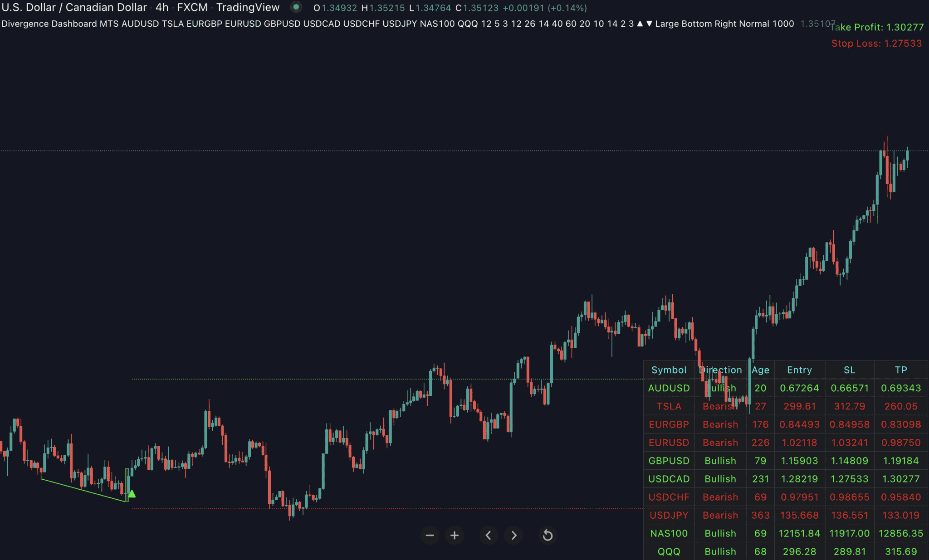Click the TradingView branding link
Viewport: 929px width, 560px height.
[248, 7]
